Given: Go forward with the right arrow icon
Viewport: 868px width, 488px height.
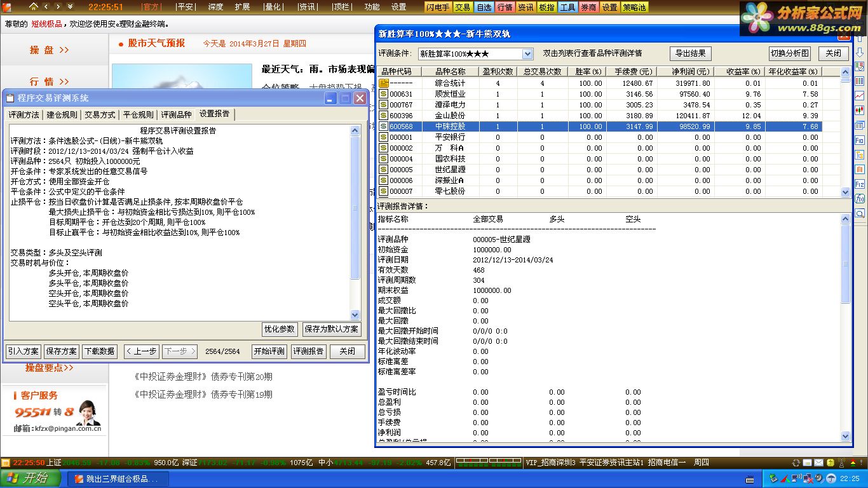Looking at the screenshot, I should [x=58, y=6].
